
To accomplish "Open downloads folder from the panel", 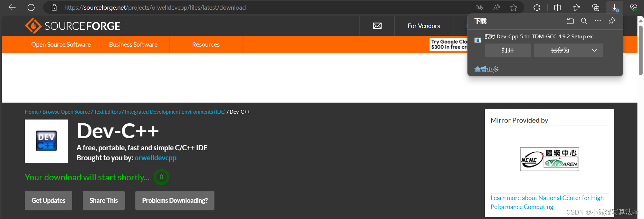I will click(x=570, y=21).
